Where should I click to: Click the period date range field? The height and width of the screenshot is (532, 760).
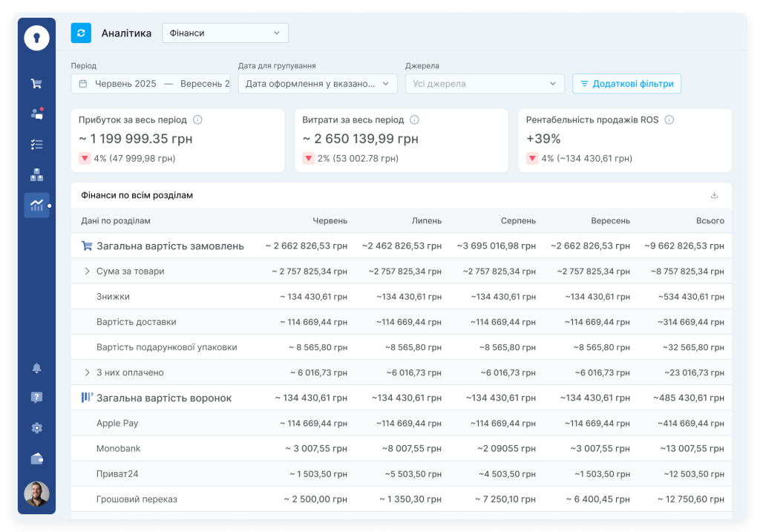(151, 84)
